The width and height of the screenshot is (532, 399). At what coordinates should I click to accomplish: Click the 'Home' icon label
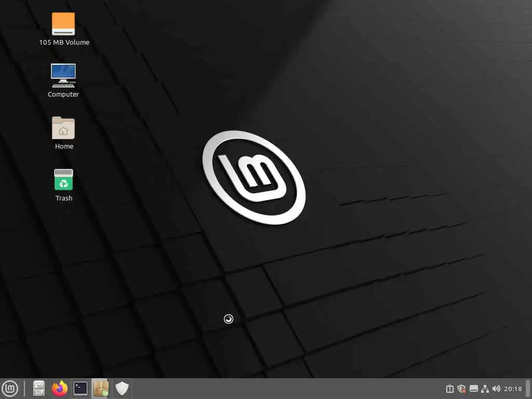[x=64, y=146]
